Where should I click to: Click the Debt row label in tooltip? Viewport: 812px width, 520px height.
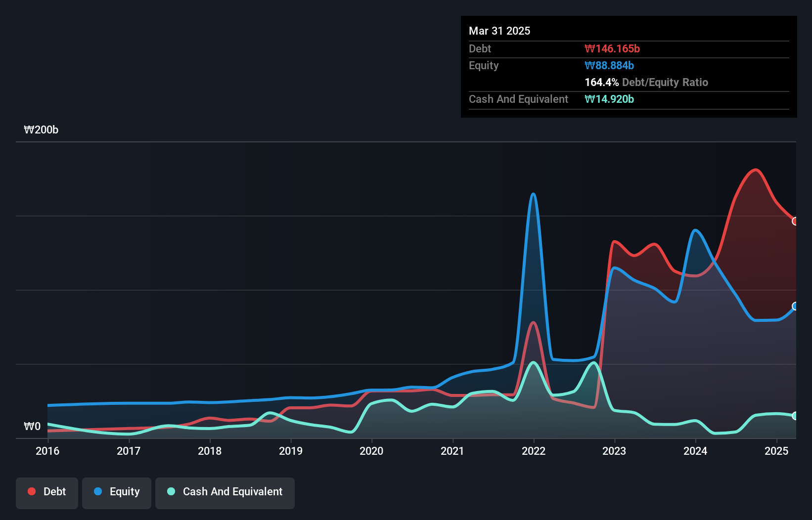click(x=480, y=48)
